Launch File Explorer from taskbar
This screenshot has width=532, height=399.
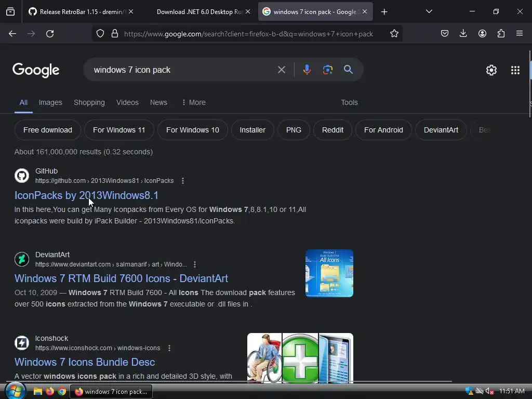tap(37, 392)
